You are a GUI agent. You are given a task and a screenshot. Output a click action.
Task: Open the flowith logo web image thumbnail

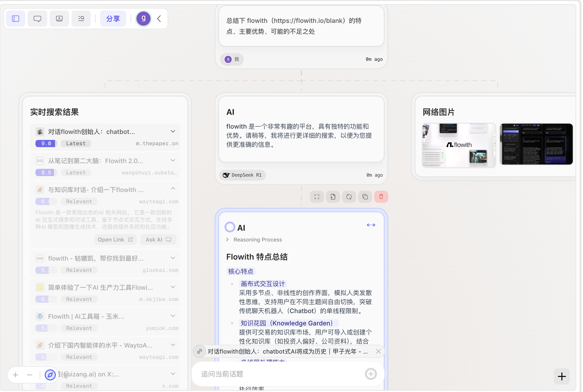click(459, 145)
